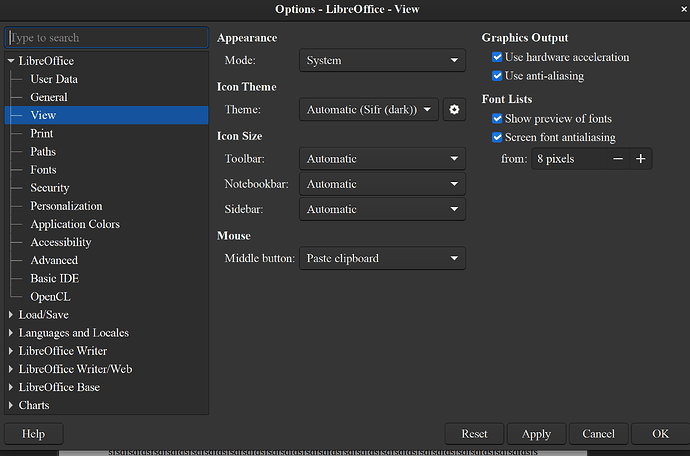This screenshot has width=690, height=456.
Task: Open icon theme extensions gear button
Action: coord(454,109)
